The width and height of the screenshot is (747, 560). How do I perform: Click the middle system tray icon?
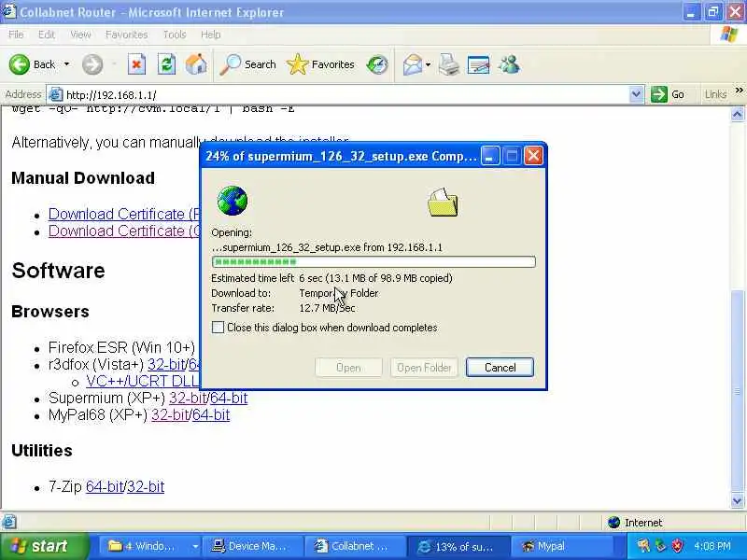coord(660,546)
